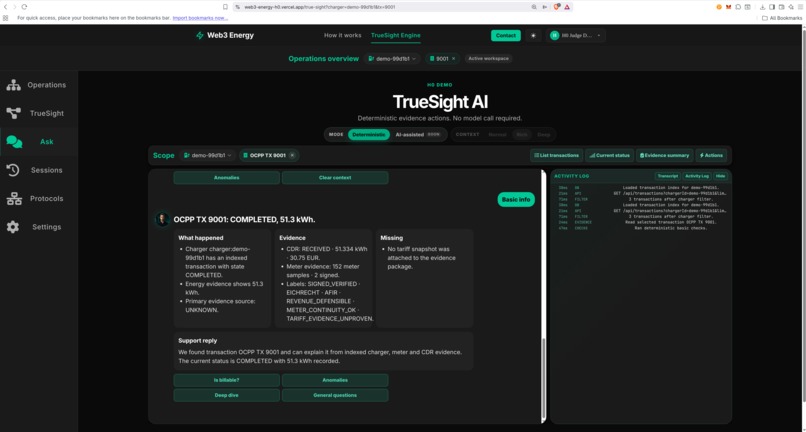
Task: Click the Basic info message bubble
Action: 516,200
